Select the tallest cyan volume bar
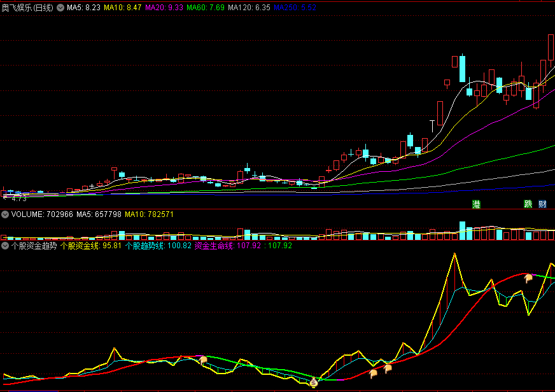 point(462,230)
